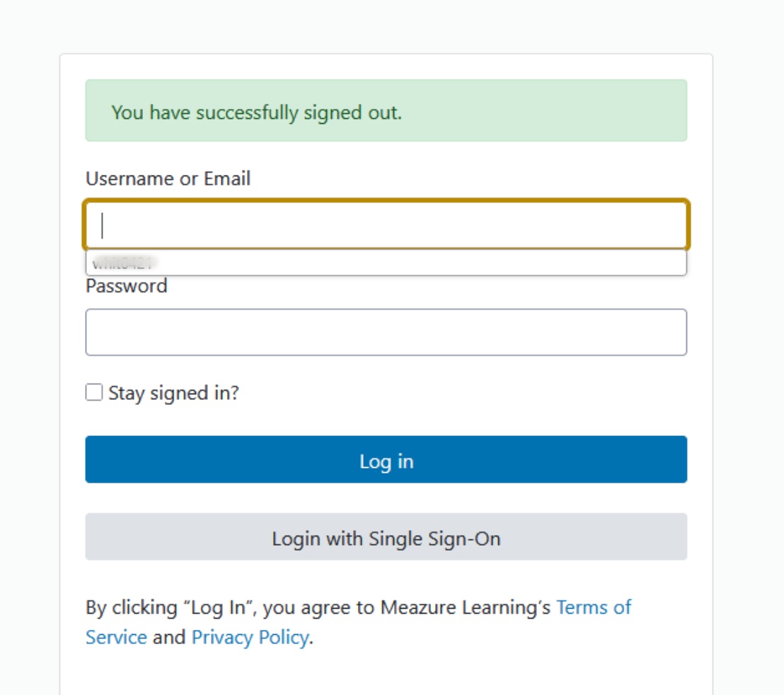Click the word "Service" in the terms link
Viewport: 784px width, 695px height.
116,638
